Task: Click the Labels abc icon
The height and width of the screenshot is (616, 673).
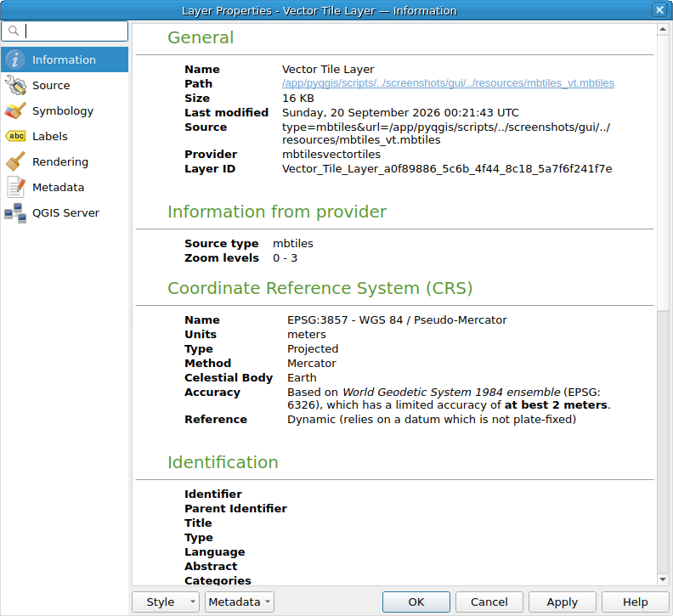Action: 15,136
